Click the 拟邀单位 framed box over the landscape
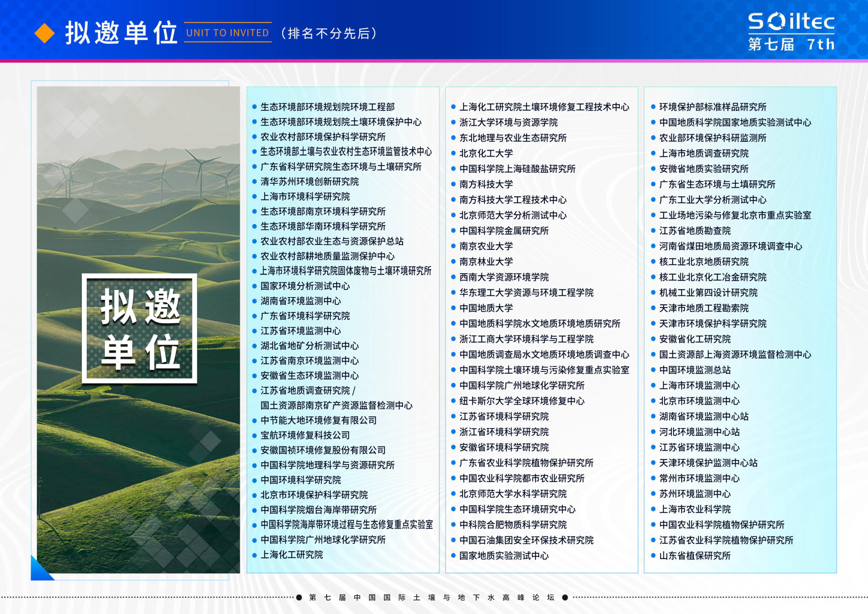 tap(139, 329)
